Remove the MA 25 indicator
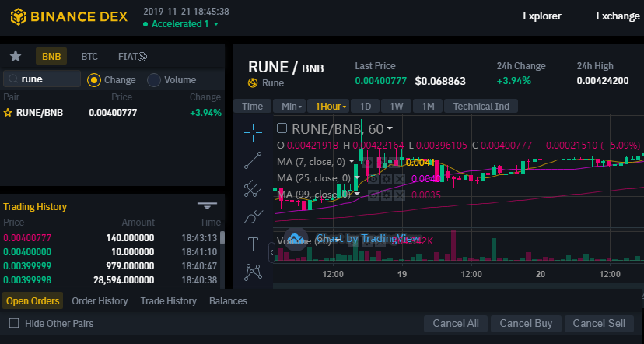644x344 pixels. pyautogui.click(x=400, y=179)
